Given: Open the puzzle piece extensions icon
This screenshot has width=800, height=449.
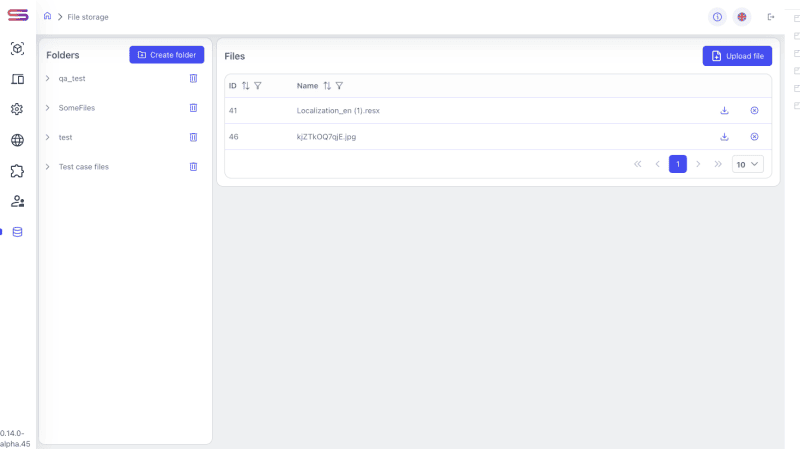Looking at the screenshot, I should [17, 171].
